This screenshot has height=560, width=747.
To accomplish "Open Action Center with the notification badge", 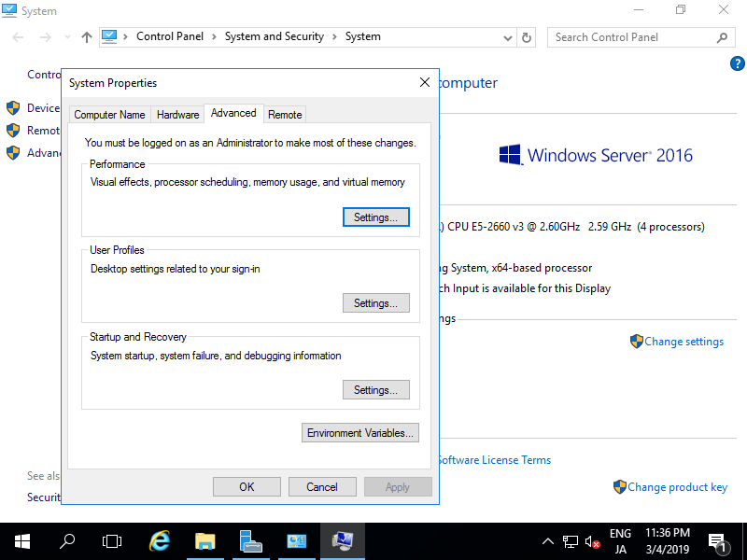I will (x=720, y=541).
